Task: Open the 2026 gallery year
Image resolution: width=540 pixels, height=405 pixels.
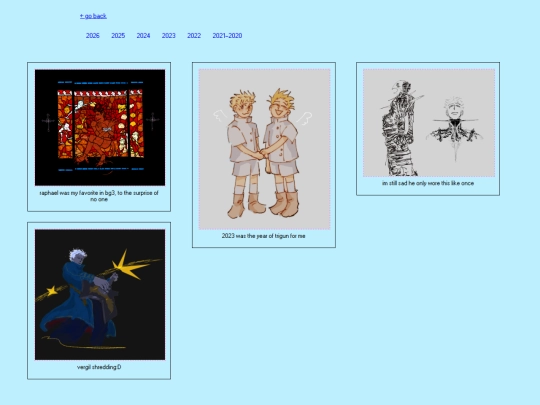Action: pyautogui.click(x=93, y=35)
